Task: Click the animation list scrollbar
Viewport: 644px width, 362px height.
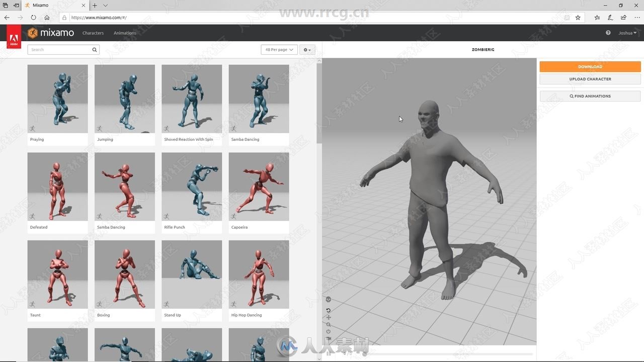Action: point(319,103)
